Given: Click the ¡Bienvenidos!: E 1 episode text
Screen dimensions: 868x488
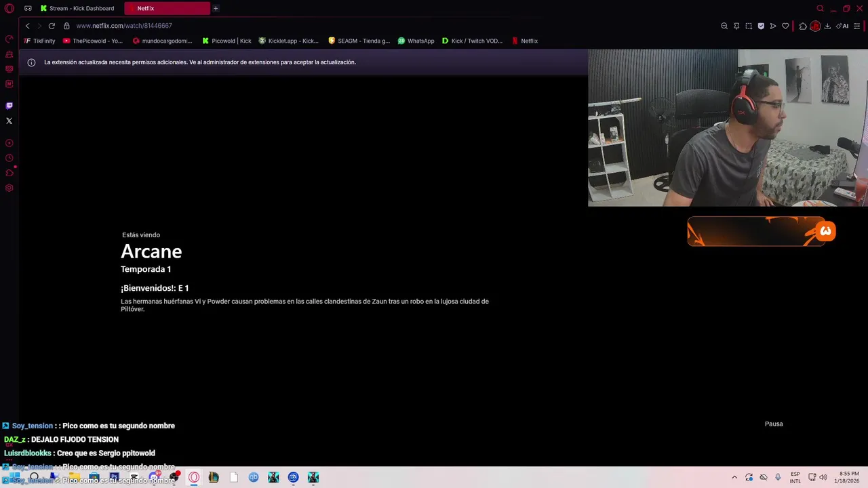Looking at the screenshot, I should 155,288.
